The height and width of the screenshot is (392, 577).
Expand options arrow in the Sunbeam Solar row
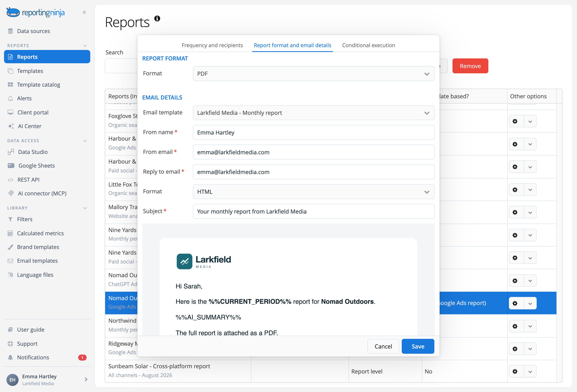pos(530,371)
